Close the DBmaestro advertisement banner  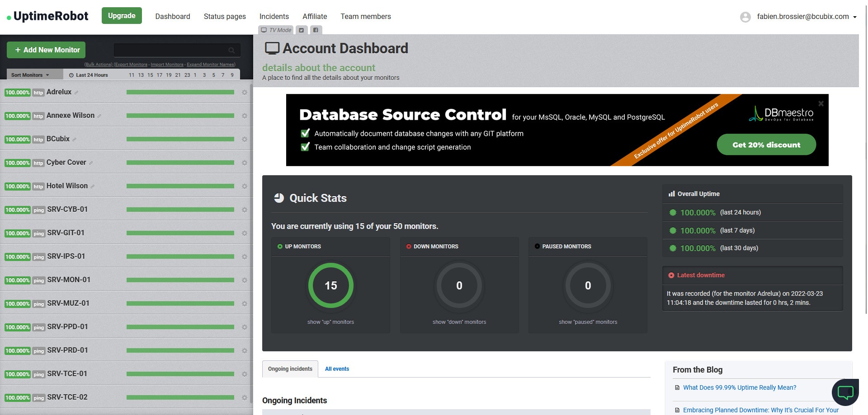821,103
